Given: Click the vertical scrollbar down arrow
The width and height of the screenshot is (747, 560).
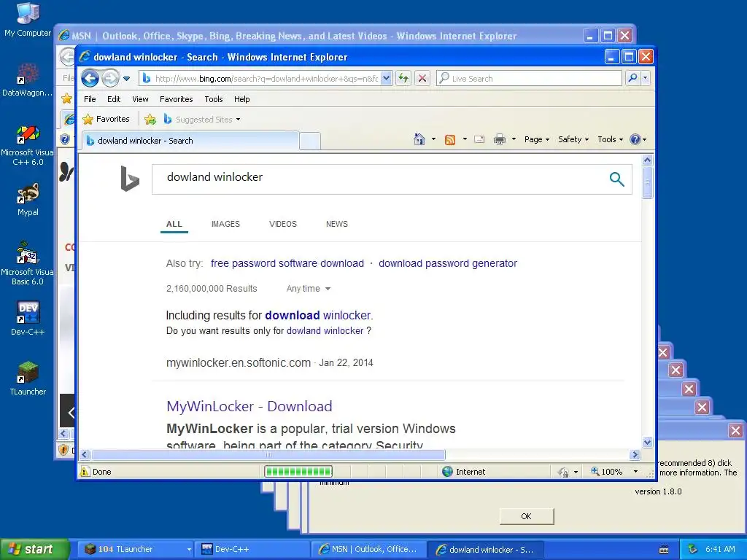Looking at the screenshot, I should (x=647, y=443).
